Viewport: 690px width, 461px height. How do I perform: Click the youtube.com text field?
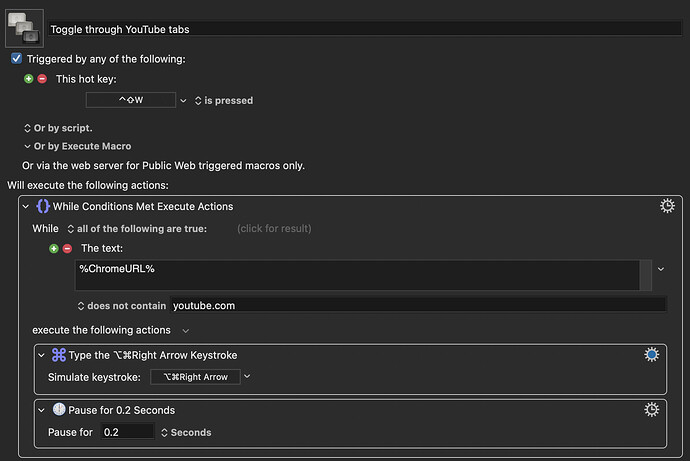[417, 305]
